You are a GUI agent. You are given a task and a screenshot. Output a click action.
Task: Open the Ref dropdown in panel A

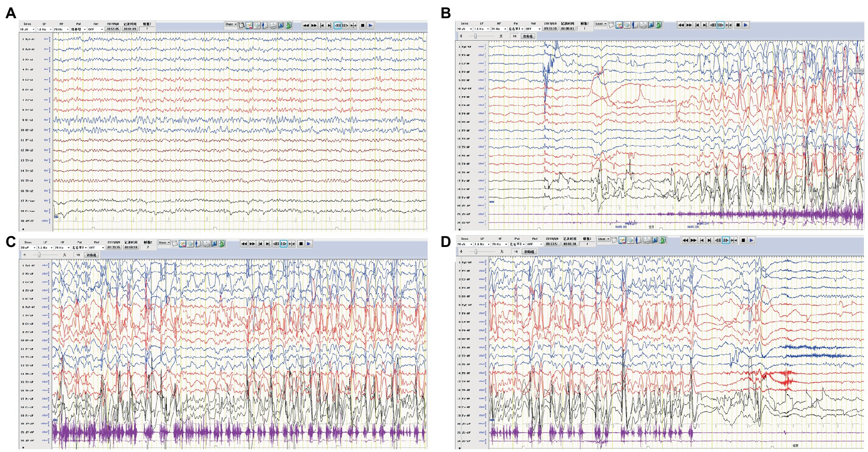96,29
